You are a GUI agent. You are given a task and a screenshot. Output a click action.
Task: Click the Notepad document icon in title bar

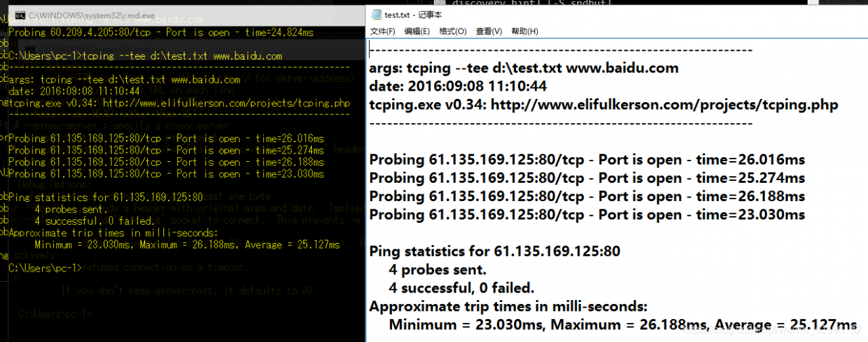(376, 14)
